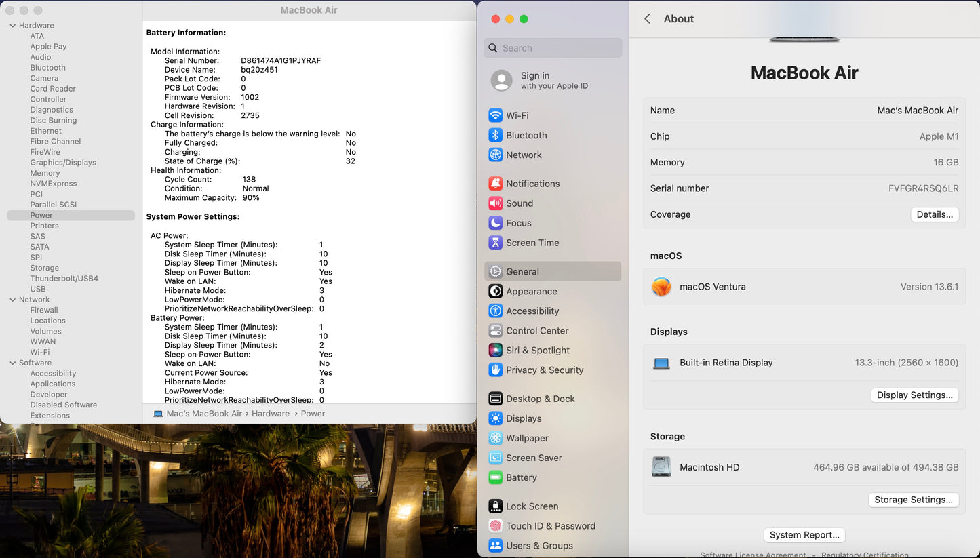Click the Regulatory Certification link
Image resolution: width=980 pixels, height=558 pixels.
pos(865,555)
